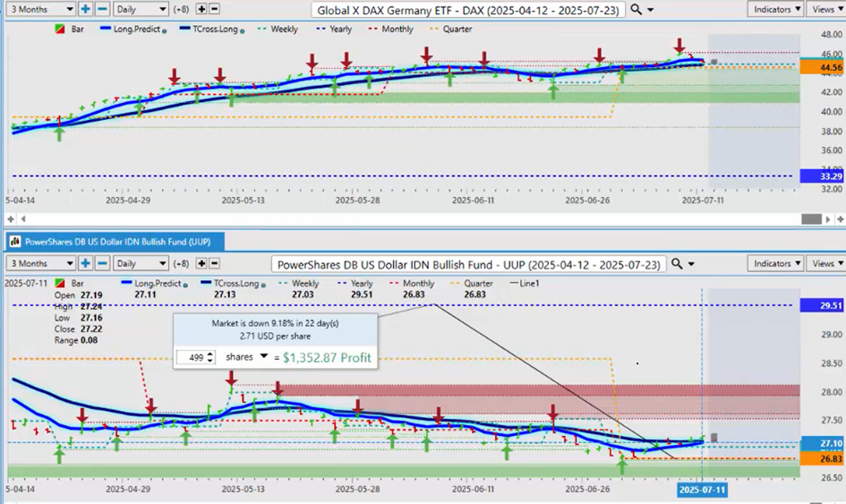Click small minus button beside (+8) in DAX toolbar
This screenshot has width=846, height=504.
point(216,9)
